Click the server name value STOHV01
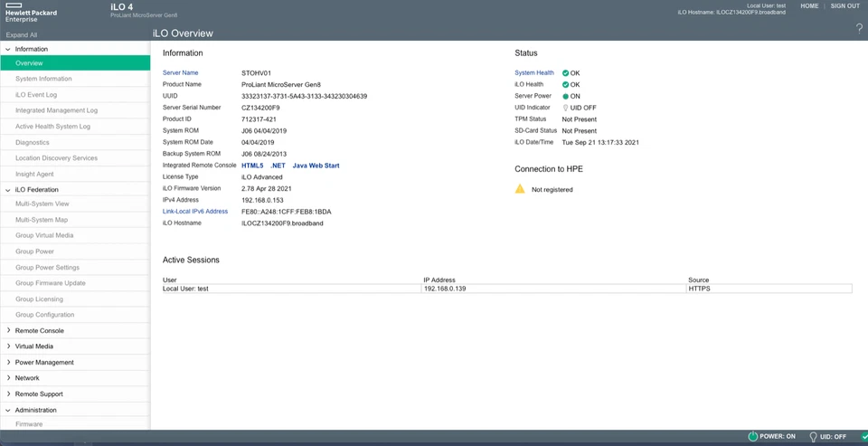 256,73
